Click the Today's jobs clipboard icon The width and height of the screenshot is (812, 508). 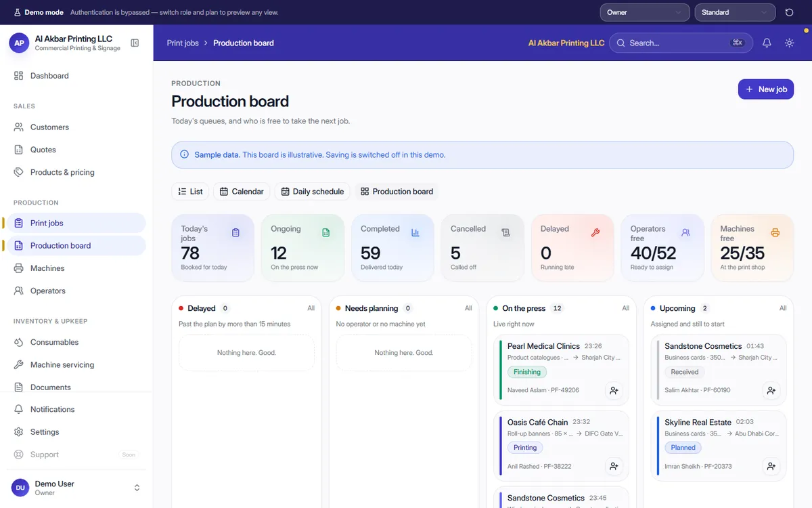tap(235, 232)
